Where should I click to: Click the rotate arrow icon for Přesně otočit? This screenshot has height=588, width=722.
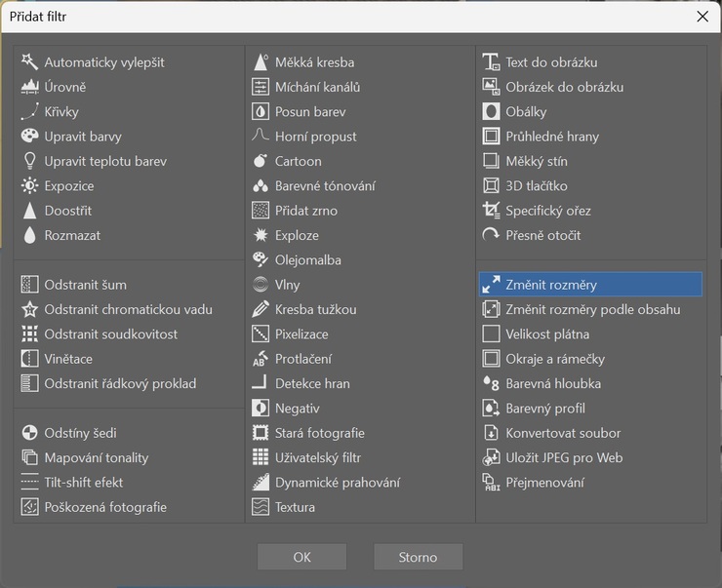[491, 235]
